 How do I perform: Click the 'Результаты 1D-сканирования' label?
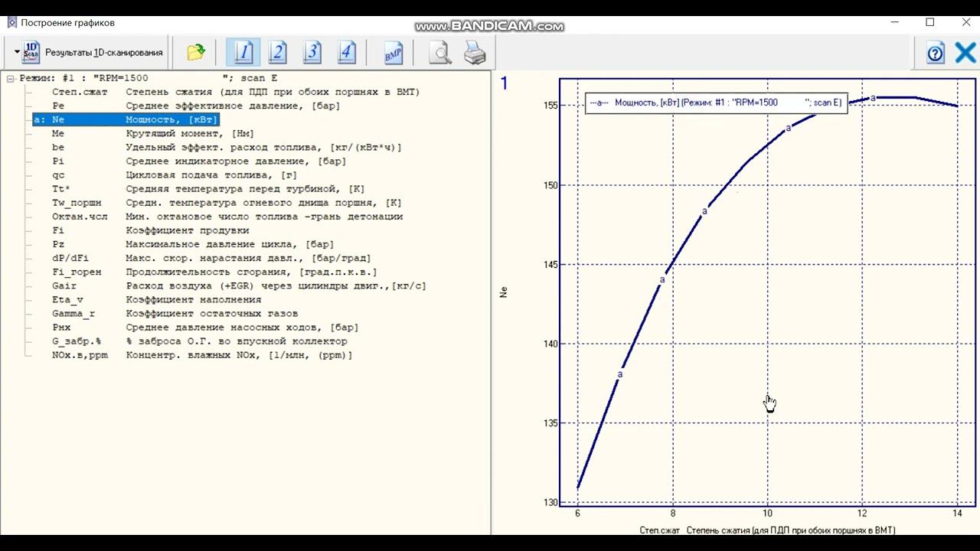tap(103, 53)
